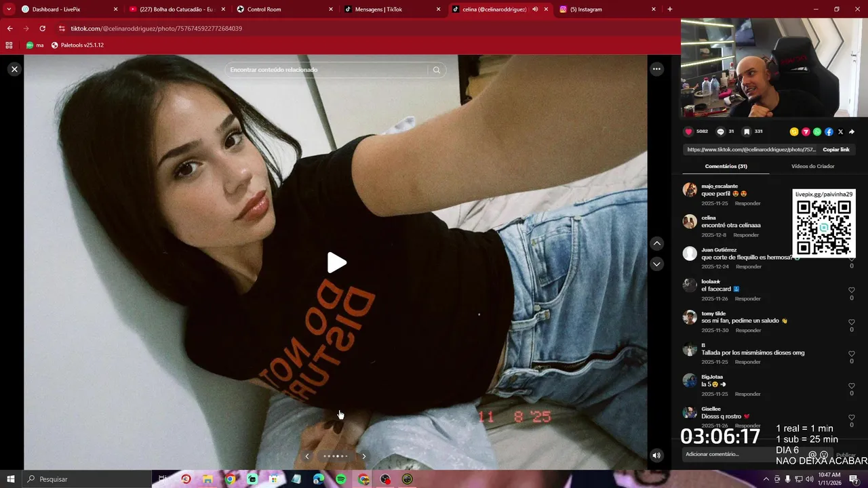Viewport: 868px width, 488px height.
Task: Switch to Control Room tab
Action: (x=285, y=9)
